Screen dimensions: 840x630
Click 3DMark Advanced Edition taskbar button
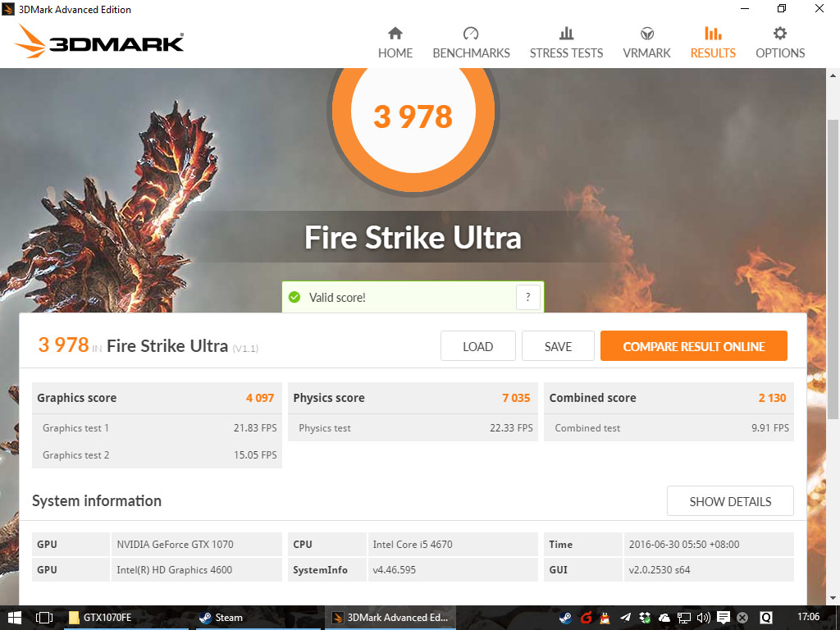tap(390, 618)
